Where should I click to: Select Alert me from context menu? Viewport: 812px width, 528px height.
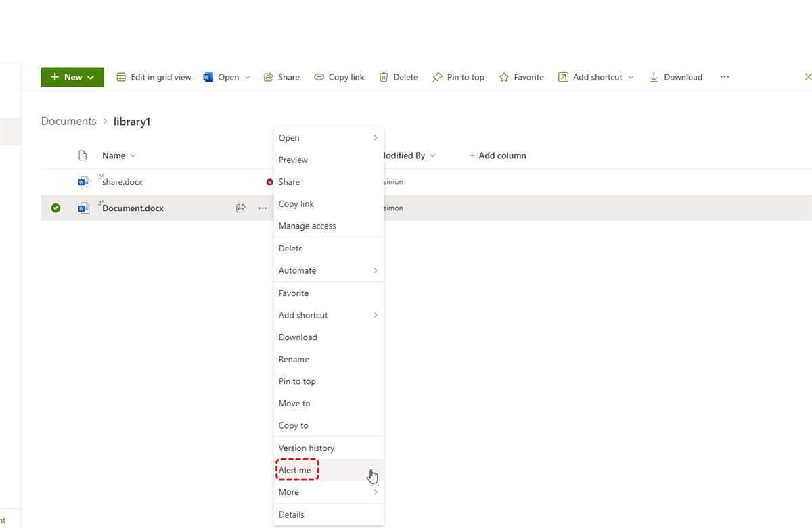[x=295, y=470]
